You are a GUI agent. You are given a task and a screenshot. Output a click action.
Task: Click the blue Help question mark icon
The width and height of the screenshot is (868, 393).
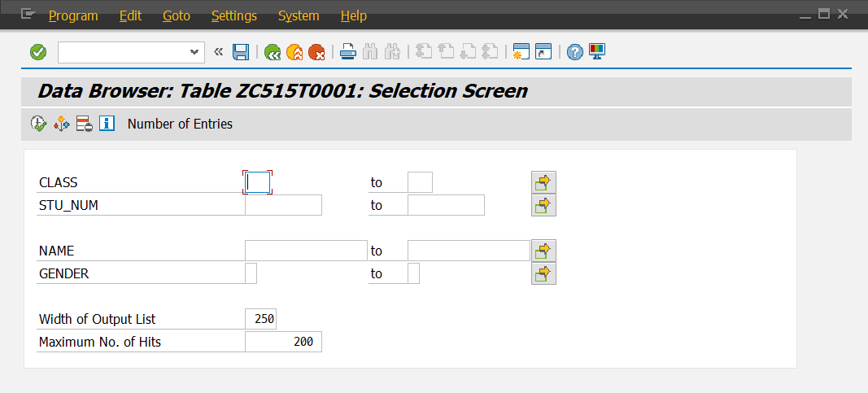pos(574,52)
